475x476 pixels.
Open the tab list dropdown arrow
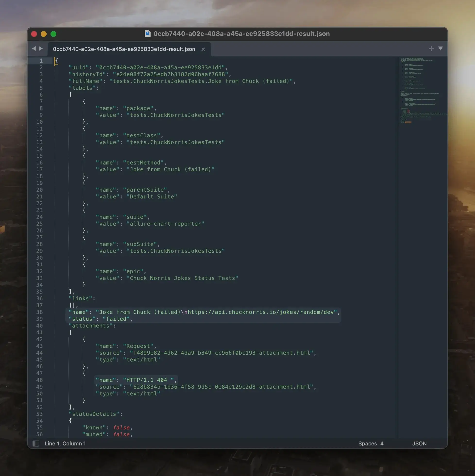pos(440,48)
